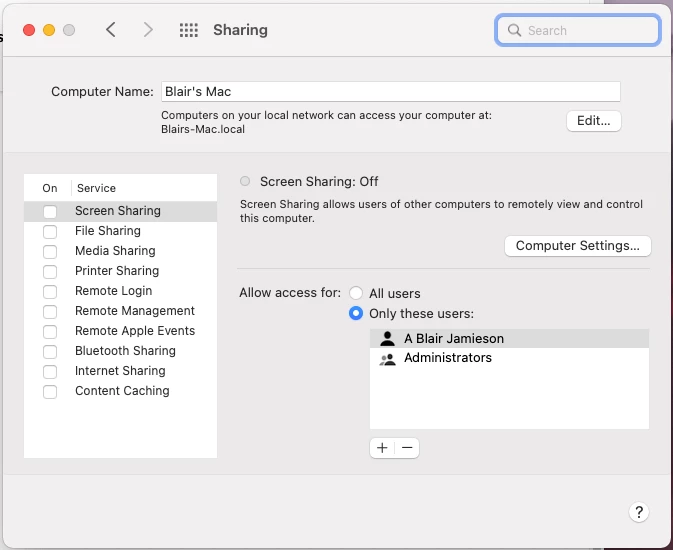
Task: Click the Blairs-Mac.local hostname text
Action: click(203, 129)
